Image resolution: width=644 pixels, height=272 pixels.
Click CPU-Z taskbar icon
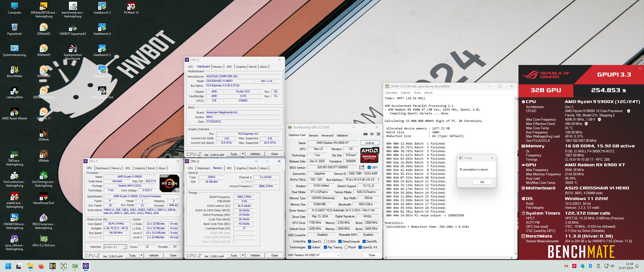coord(86,266)
